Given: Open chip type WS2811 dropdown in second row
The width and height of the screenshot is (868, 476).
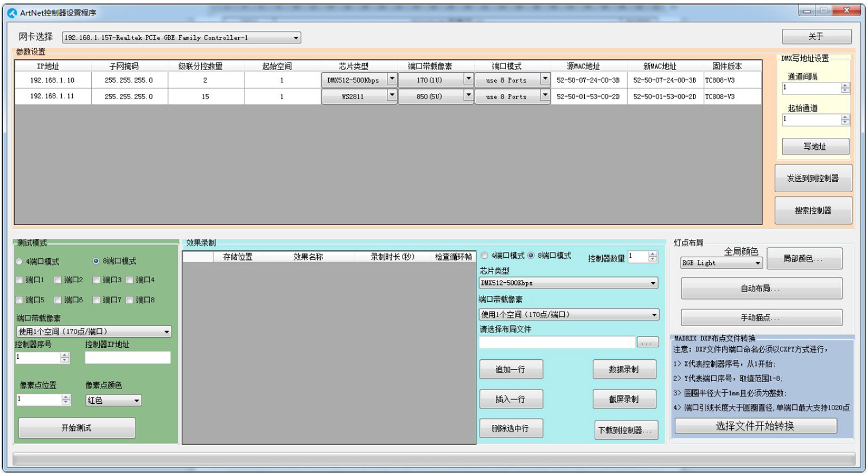Looking at the screenshot, I should pyautogui.click(x=392, y=96).
